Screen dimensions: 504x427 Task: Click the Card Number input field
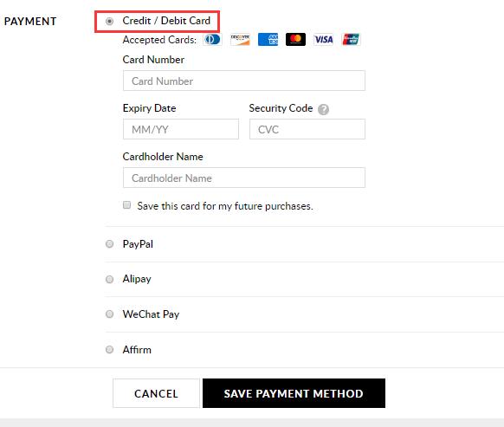pos(244,81)
